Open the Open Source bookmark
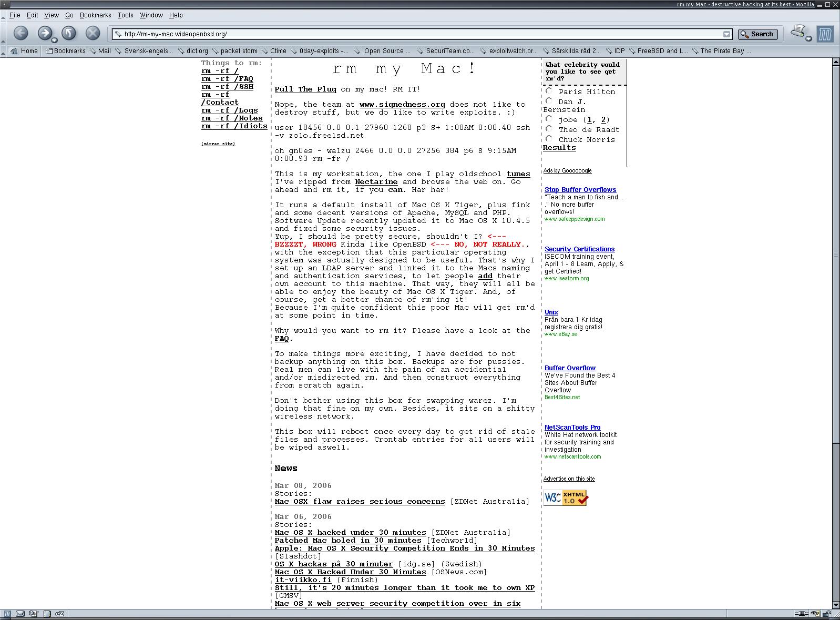Screen dimensions: 840x620 coord(383,51)
